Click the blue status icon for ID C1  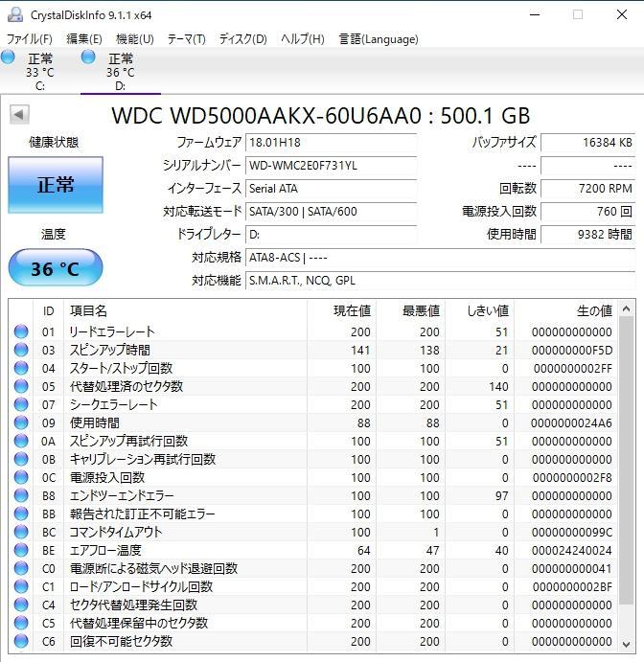click(21, 586)
